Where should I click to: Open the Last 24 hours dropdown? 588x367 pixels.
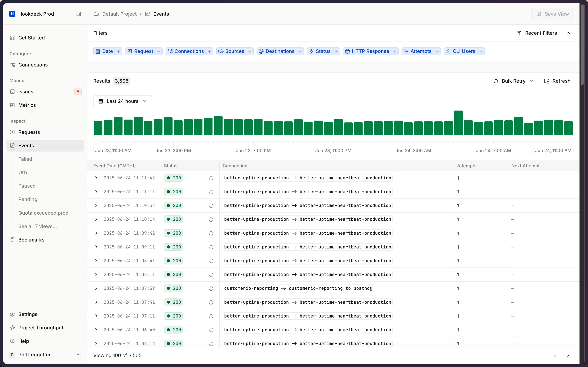[122, 101]
